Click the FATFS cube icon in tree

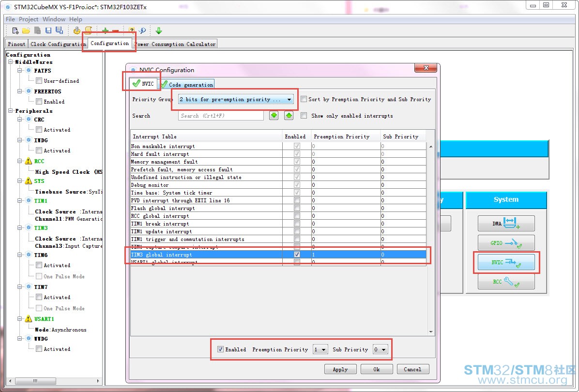(29, 71)
